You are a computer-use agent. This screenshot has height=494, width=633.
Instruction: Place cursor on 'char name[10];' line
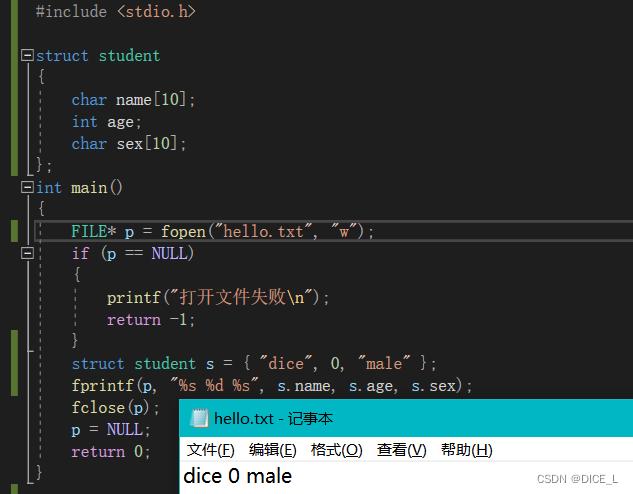click(x=133, y=99)
